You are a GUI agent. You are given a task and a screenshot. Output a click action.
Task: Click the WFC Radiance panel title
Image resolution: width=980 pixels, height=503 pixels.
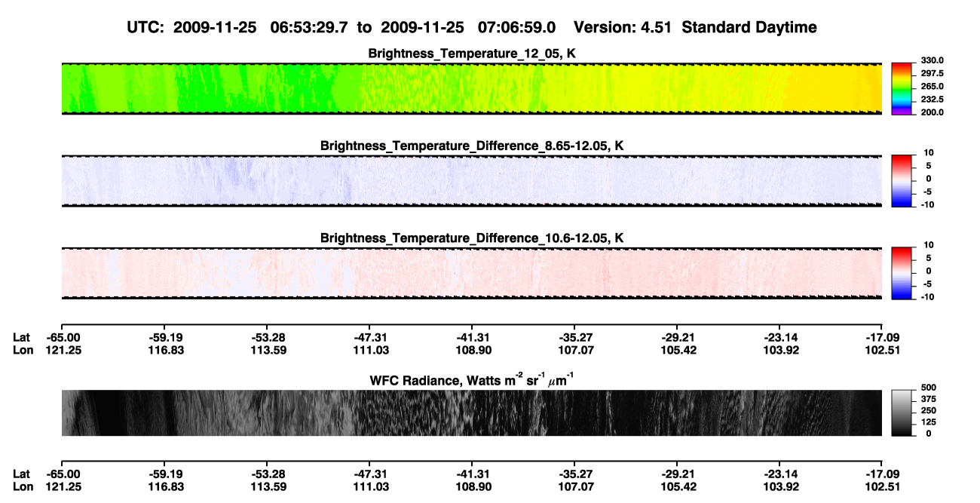[x=472, y=379]
